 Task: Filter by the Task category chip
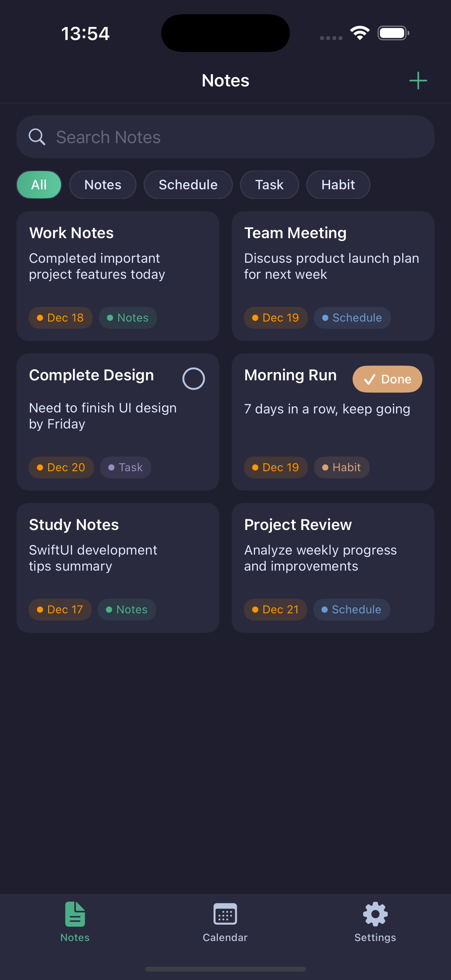click(269, 185)
